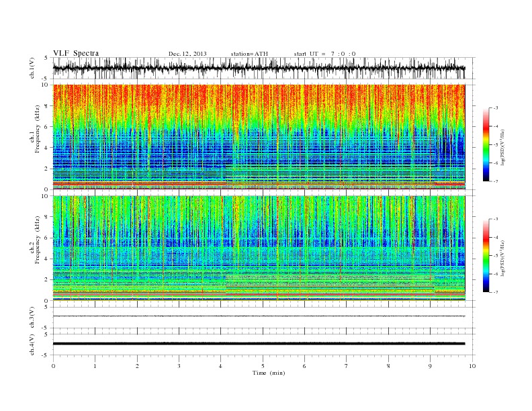Click the "7" minute tick label

347,366
